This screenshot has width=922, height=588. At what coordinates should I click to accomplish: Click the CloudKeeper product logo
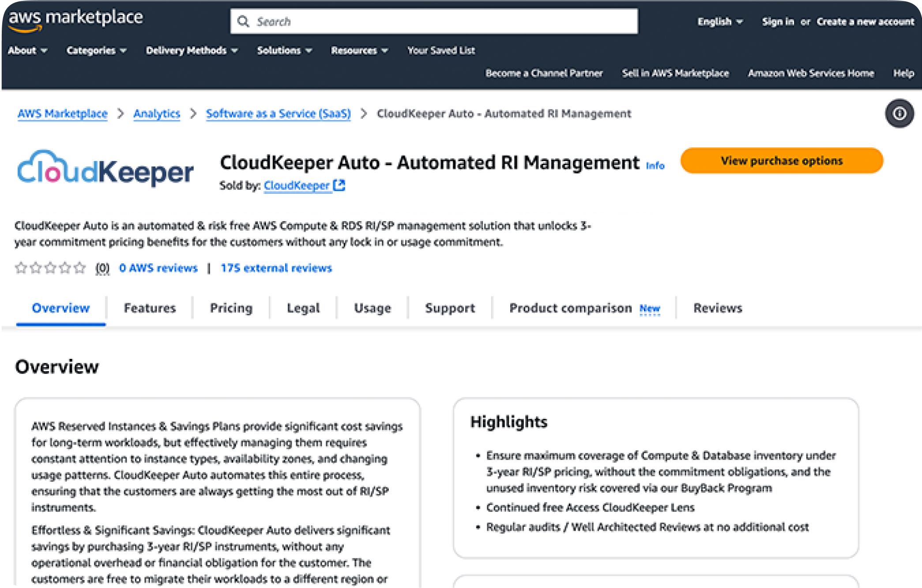(105, 169)
